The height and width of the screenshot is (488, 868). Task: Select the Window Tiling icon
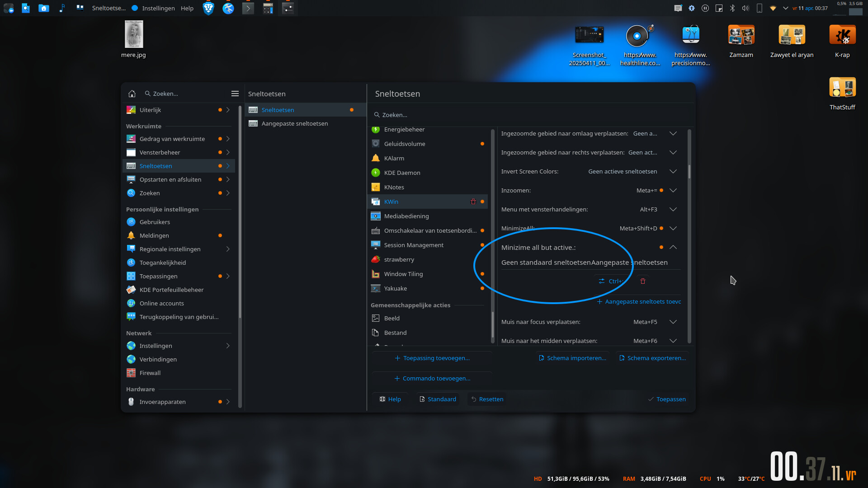tap(376, 274)
